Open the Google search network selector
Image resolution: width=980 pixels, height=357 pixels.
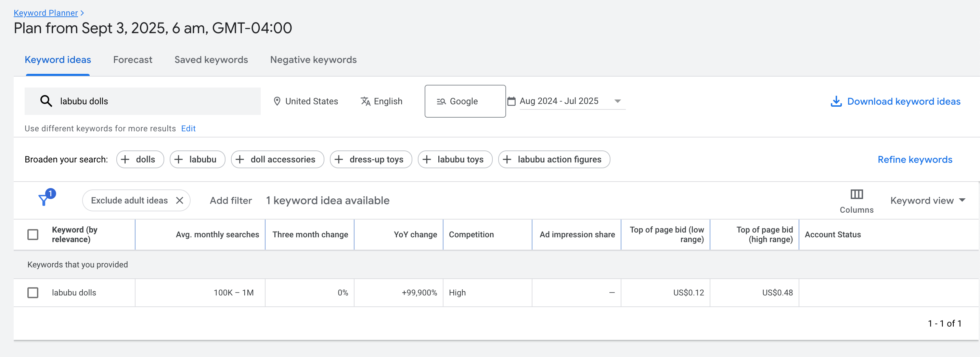point(465,101)
